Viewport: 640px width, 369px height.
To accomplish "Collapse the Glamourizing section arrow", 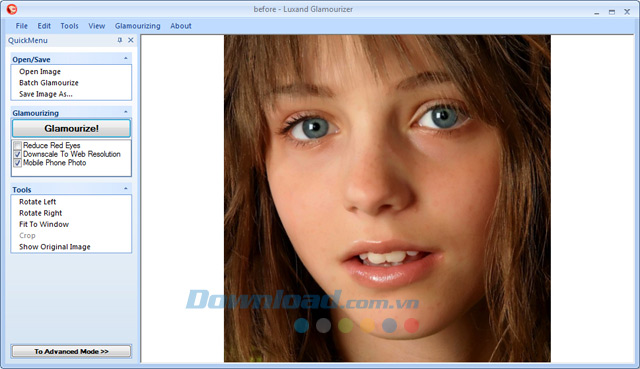I will click(126, 112).
